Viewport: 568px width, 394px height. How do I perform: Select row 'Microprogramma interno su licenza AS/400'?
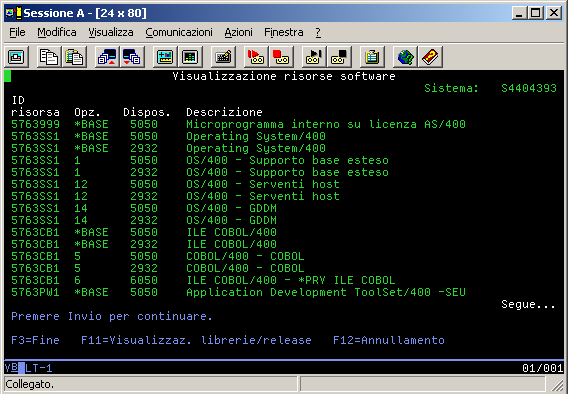[x=238, y=124]
